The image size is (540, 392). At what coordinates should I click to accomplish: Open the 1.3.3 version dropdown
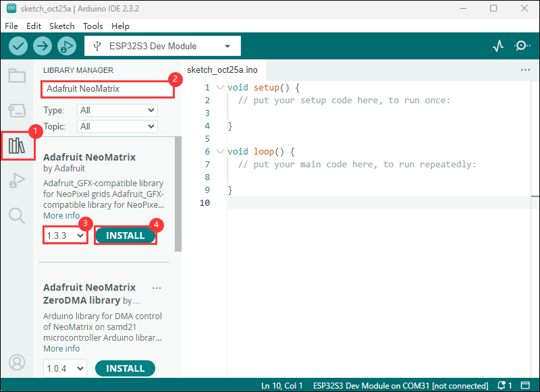coord(65,235)
